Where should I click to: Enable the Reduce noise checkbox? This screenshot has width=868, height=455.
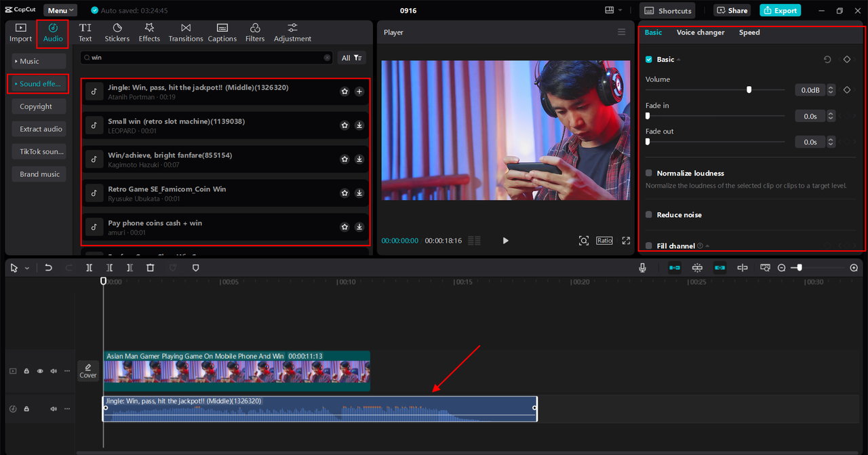coord(649,214)
